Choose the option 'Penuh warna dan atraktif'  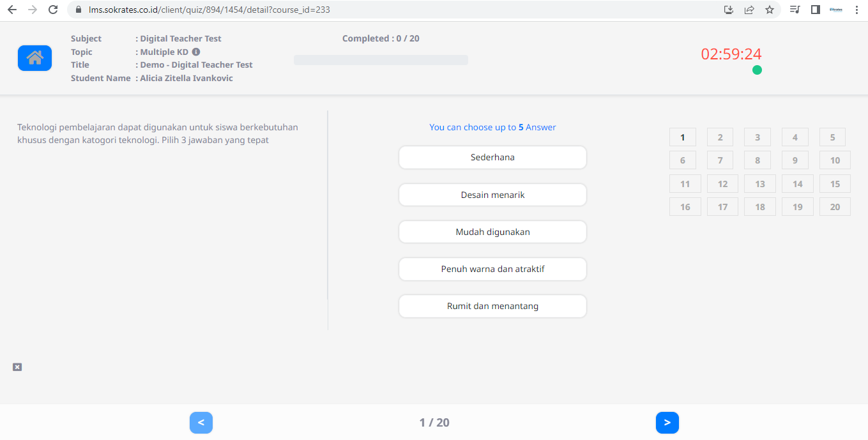click(492, 269)
